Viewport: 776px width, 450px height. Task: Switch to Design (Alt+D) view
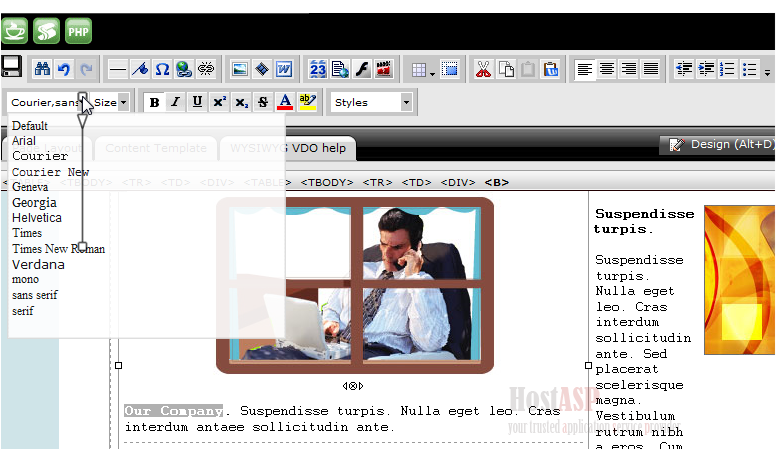click(x=718, y=145)
